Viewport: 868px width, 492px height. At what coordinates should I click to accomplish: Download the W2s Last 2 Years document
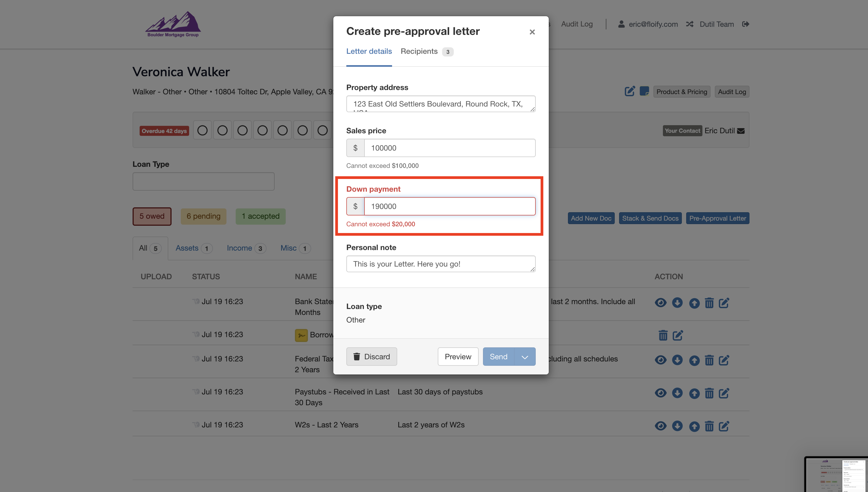point(677,426)
